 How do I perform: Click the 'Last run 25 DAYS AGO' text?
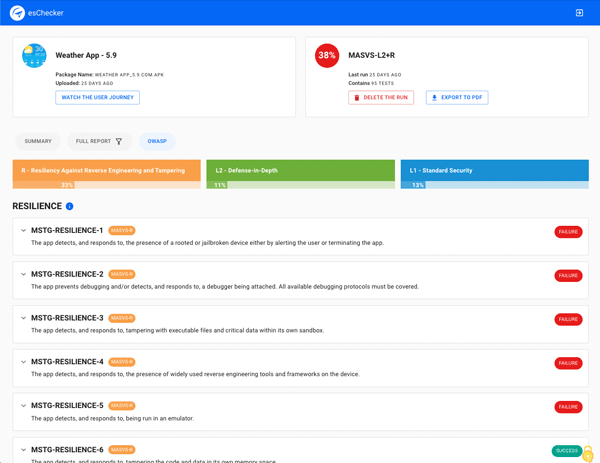375,75
